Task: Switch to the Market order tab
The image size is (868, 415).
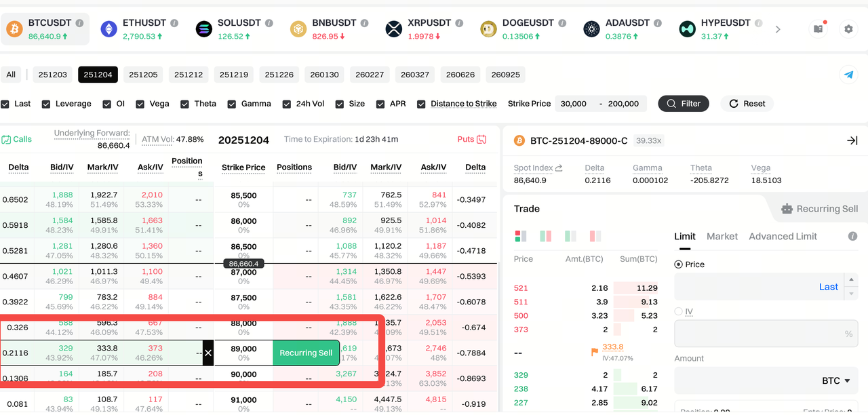Action: (722, 236)
